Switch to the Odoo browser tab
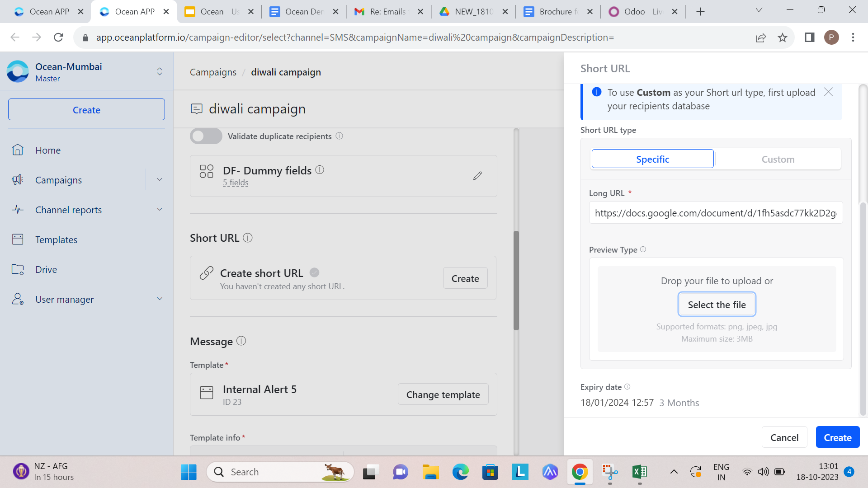This screenshot has height=488, width=868. tap(643, 12)
